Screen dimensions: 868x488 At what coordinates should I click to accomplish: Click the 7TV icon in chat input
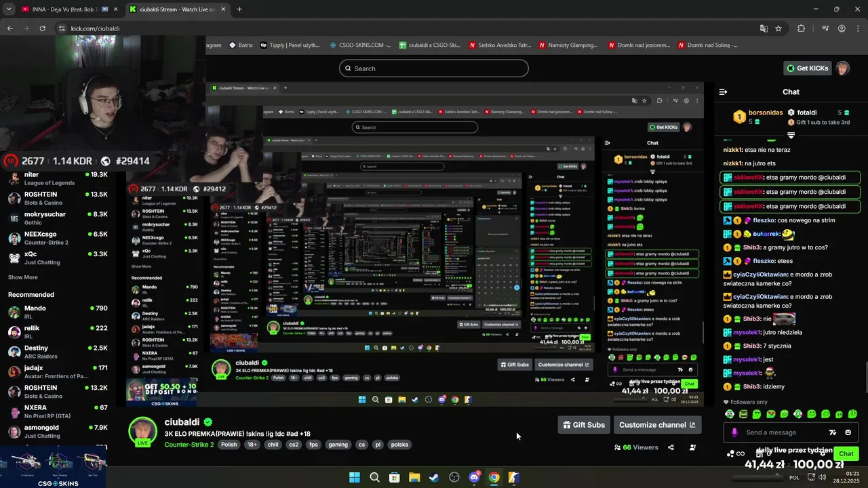point(832,432)
